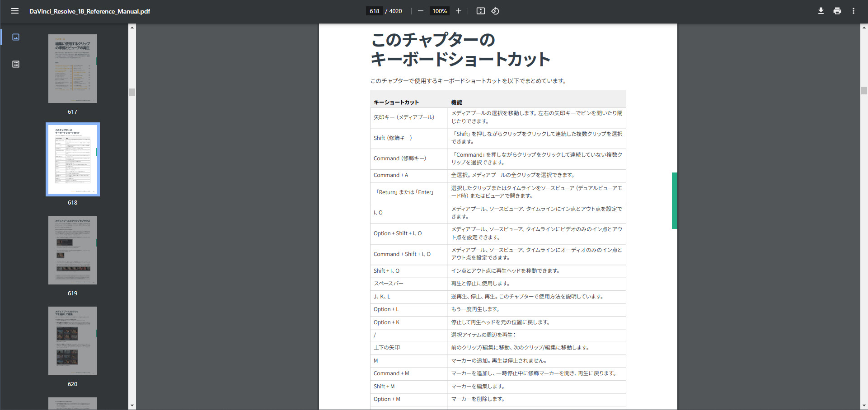Click the thumbnail panel scrollbar
Viewport: 868px width, 410px height.
pyautogui.click(x=132, y=93)
